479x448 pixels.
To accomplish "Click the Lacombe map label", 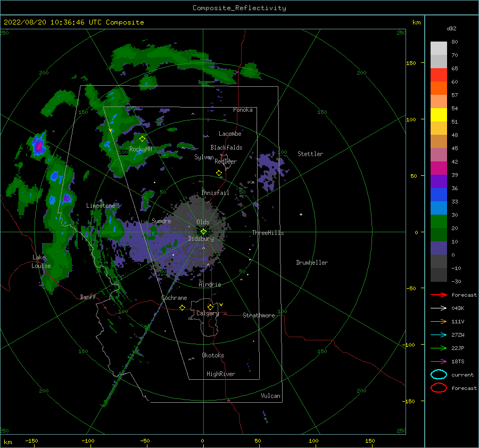I will coord(230,134).
